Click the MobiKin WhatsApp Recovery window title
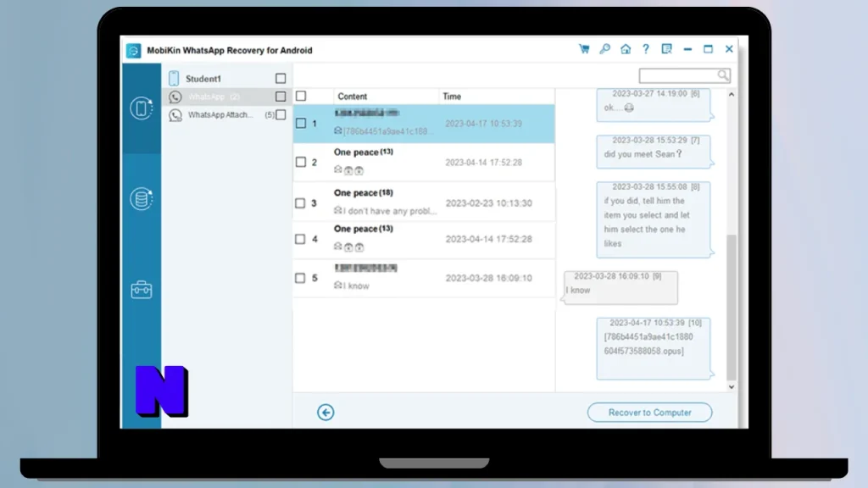Screen dimensions: 868x488 coord(229,50)
